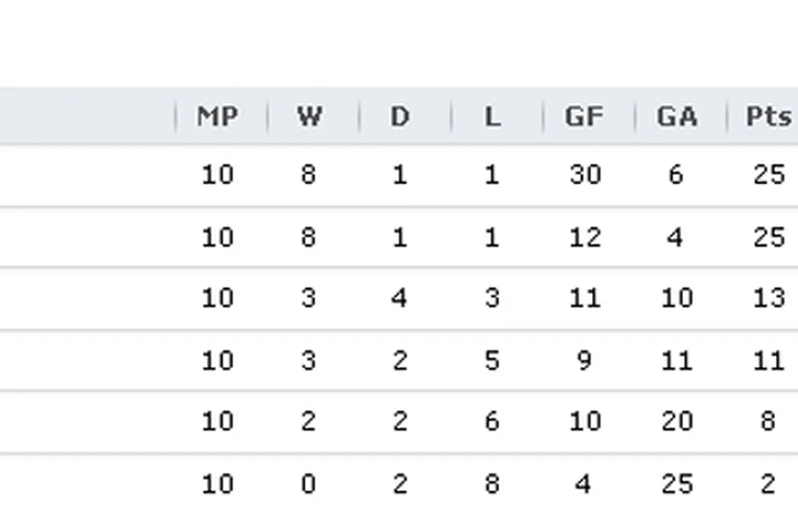Image resolution: width=798 pixels, height=532 pixels.
Task: Click losses value 5 in fourth row
Action: click(492, 359)
